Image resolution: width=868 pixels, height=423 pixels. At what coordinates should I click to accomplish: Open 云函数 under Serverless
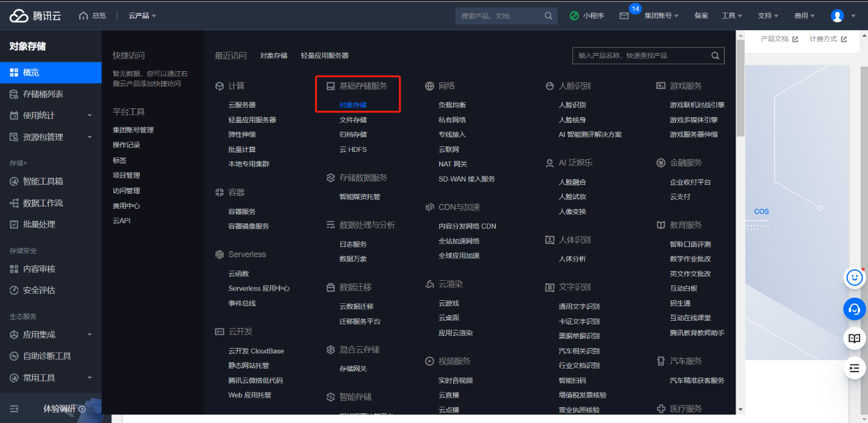(x=238, y=274)
